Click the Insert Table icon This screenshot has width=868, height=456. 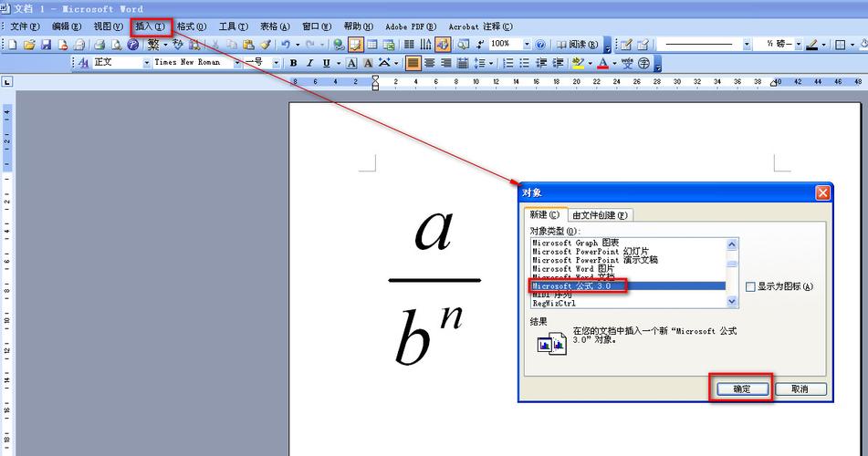372,45
